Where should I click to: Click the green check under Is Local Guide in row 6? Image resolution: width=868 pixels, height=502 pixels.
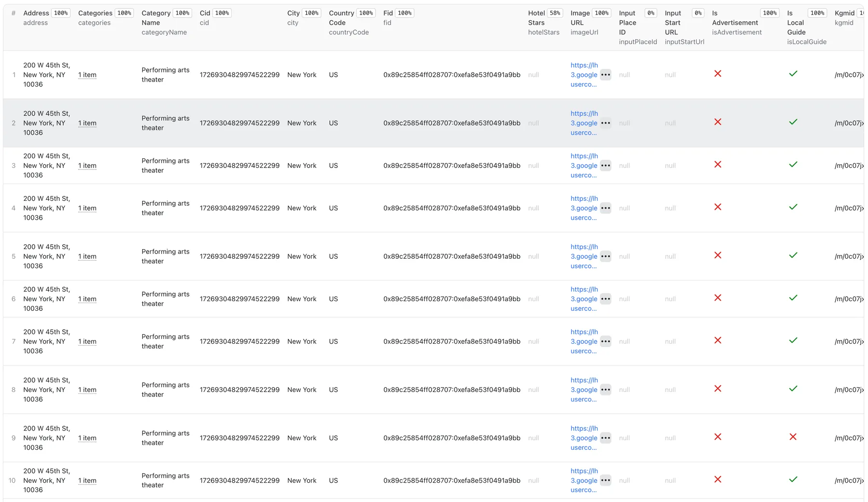point(793,298)
